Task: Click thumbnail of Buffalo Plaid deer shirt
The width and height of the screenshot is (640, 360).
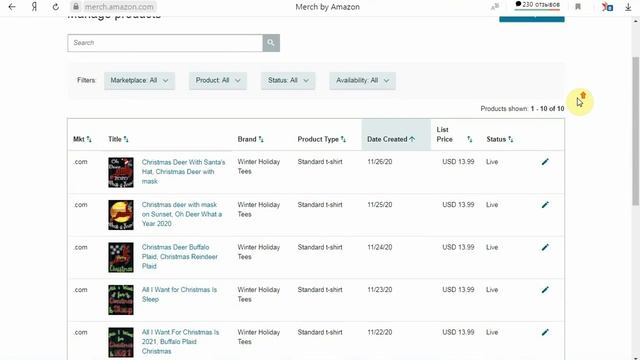Action: point(121,258)
